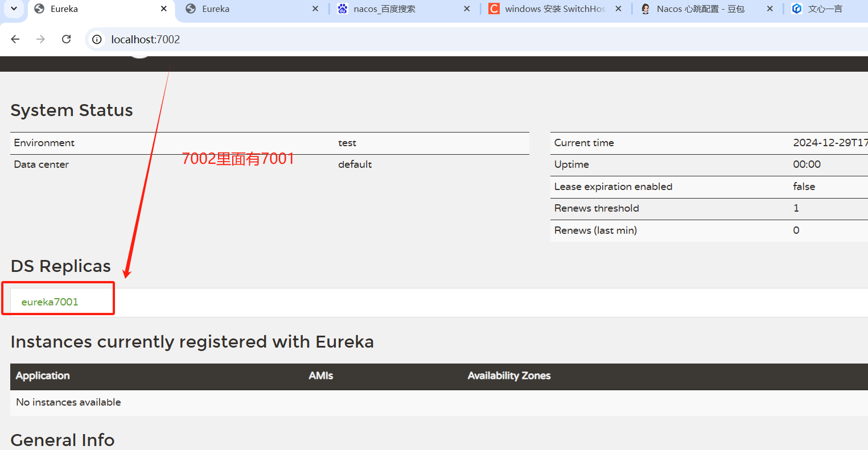The image size is (868, 450).
Task: Click the Renews (last min) label
Action: (x=595, y=230)
